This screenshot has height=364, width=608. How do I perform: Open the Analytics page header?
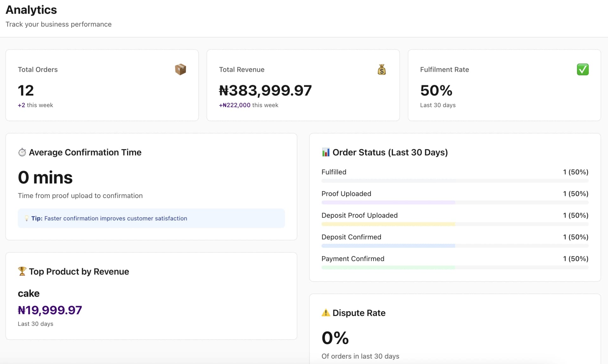point(31,10)
